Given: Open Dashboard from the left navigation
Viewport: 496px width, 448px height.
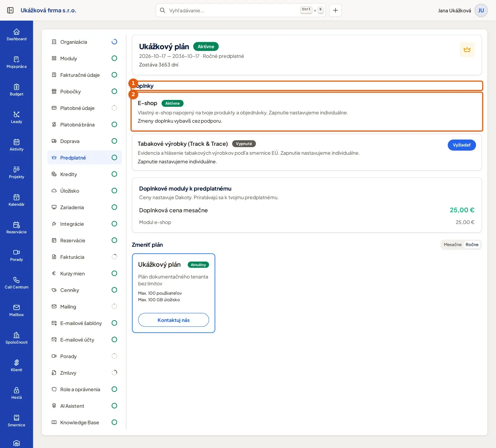Looking at the screenshot, I should pos(16,35).
